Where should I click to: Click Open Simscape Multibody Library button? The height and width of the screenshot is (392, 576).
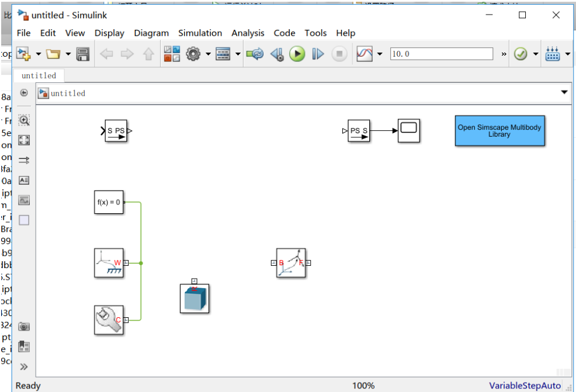click(x=500, y=131)
